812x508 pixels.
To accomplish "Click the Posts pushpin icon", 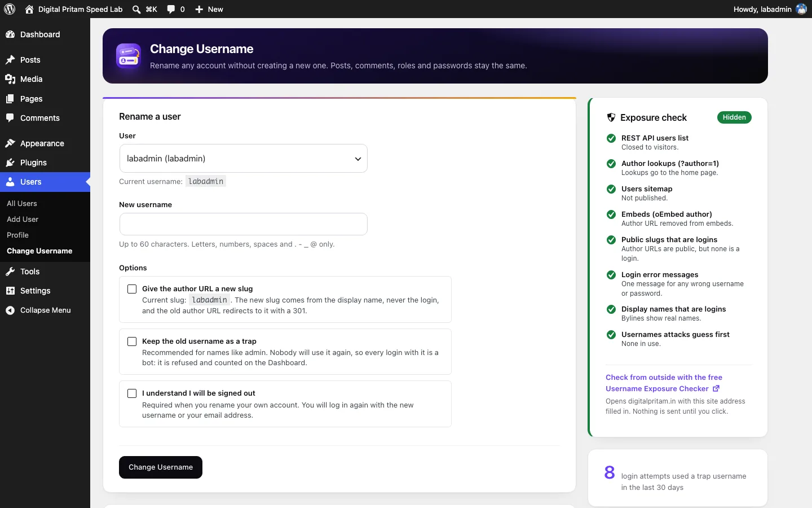I will 10,60.
